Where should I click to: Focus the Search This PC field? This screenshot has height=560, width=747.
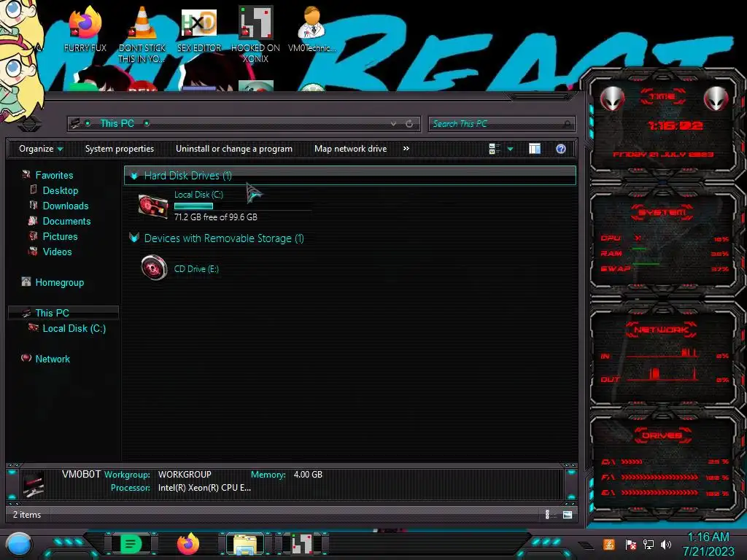(x=502, y=124)
